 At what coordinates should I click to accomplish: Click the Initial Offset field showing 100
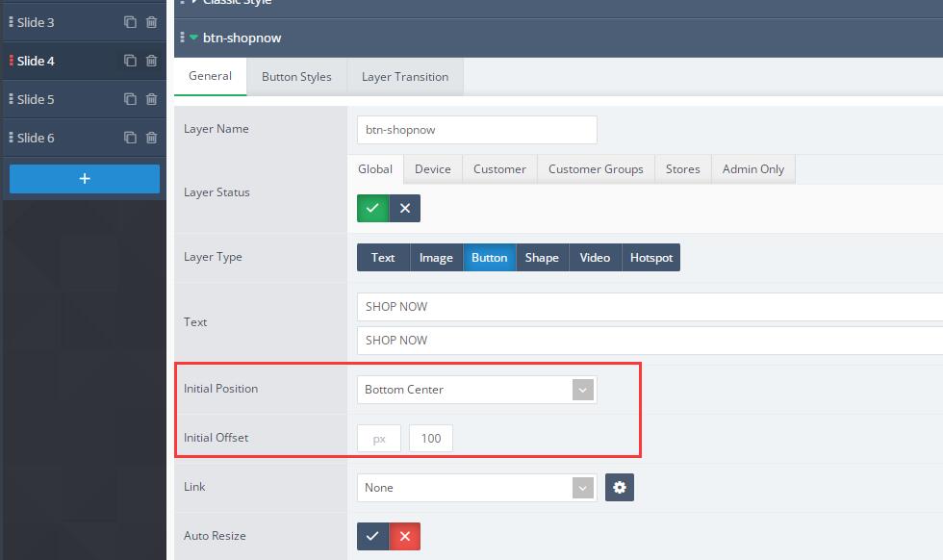[431, 439]
